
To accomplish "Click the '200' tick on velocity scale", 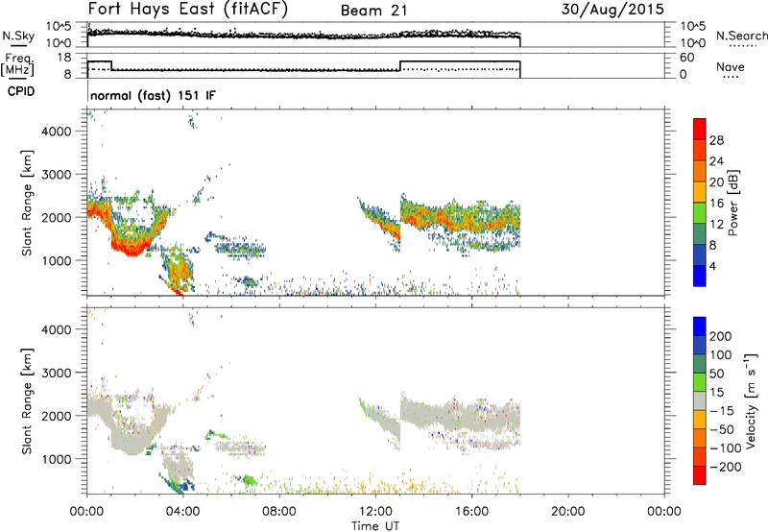I will pyautogui.click(x=721, y=336).
